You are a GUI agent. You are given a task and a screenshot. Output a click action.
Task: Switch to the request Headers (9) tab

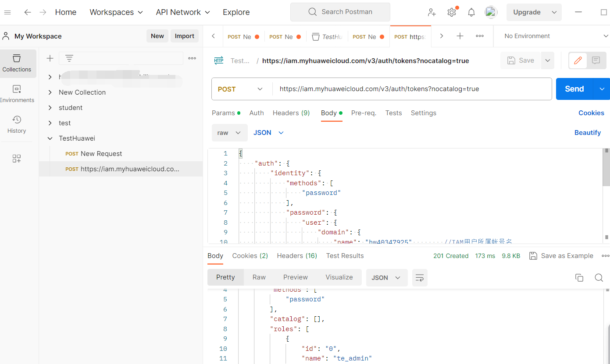291,113
